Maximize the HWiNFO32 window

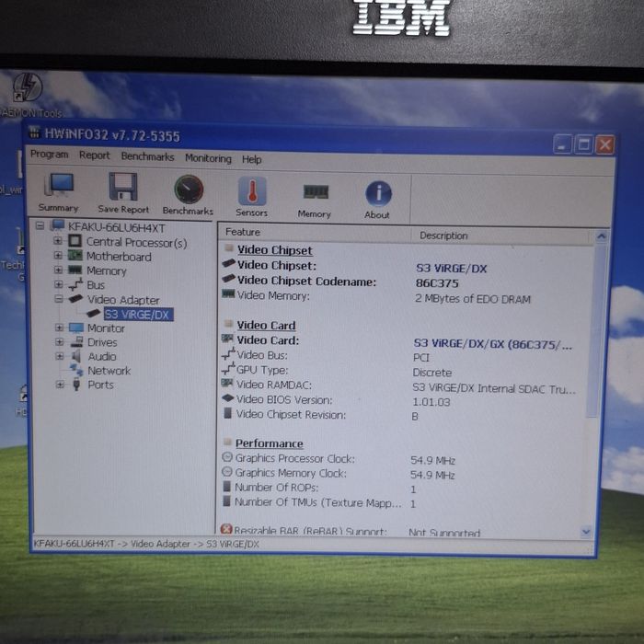point(583,144)
